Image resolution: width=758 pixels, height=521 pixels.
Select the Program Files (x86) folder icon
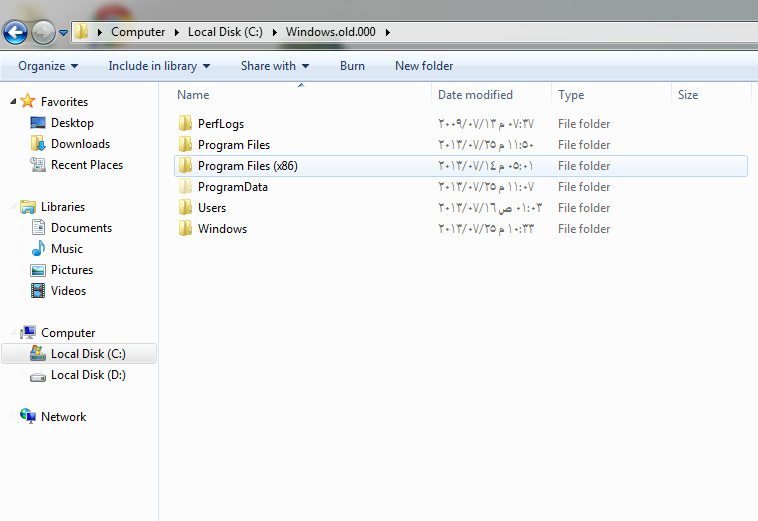185,165
